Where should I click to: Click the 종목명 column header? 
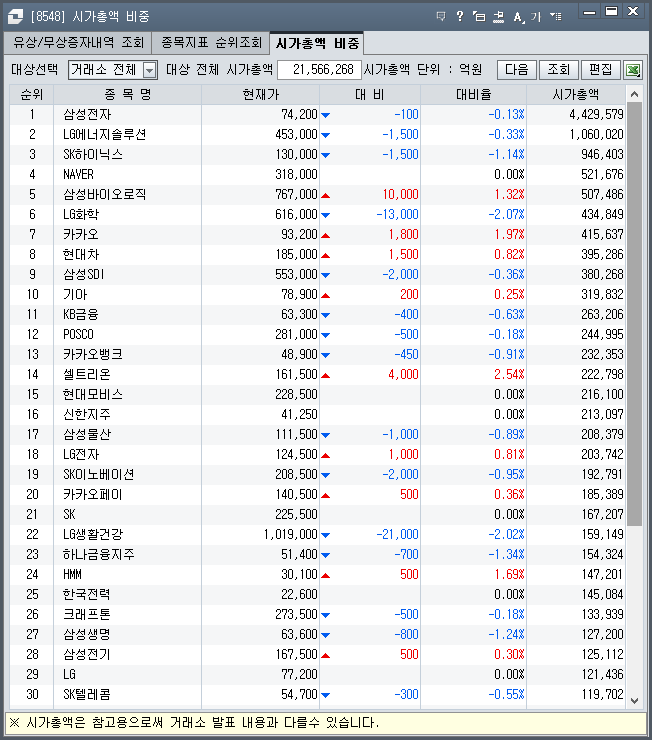click(127, 95)
